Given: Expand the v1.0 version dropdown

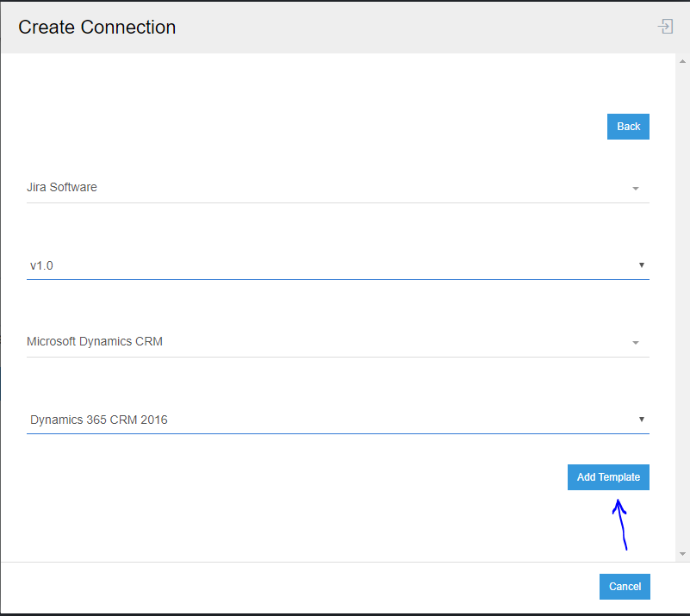Looking at the screenshot, I should click(x=338, y=265).
